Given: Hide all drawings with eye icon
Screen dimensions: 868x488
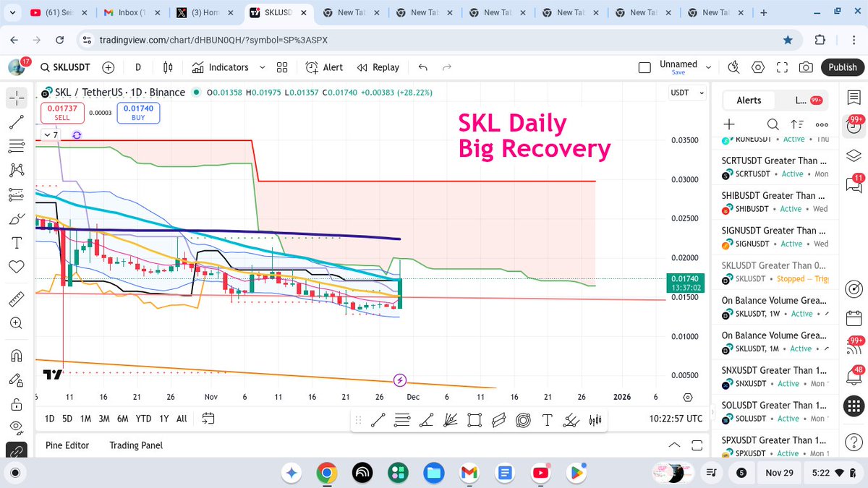Looking at the screenshot, I should tap(17, 427).
